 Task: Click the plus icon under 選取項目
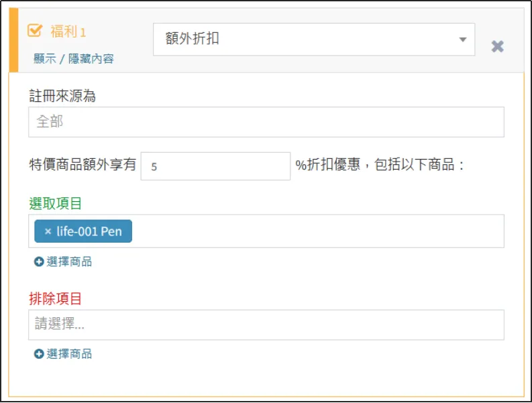click(39, 262)
